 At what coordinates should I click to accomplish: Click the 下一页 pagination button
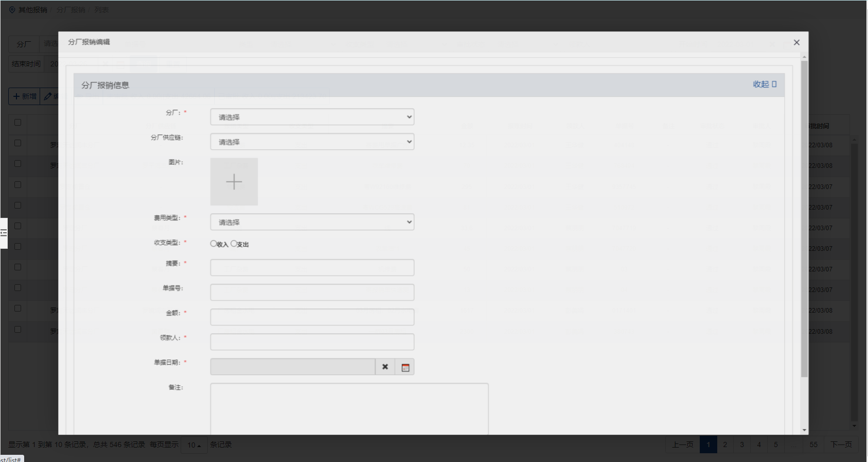tap(841, 444)
